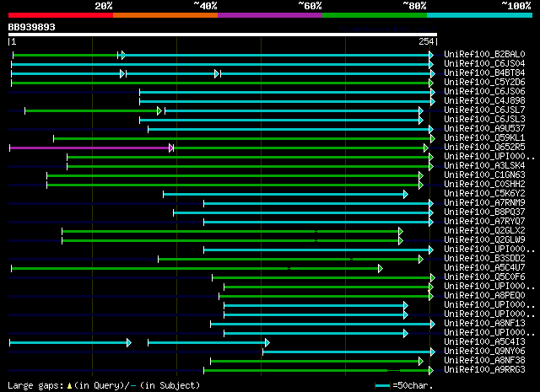
Task: Open subject UniRef100_Q2GLX2
Action: [484, 231]
